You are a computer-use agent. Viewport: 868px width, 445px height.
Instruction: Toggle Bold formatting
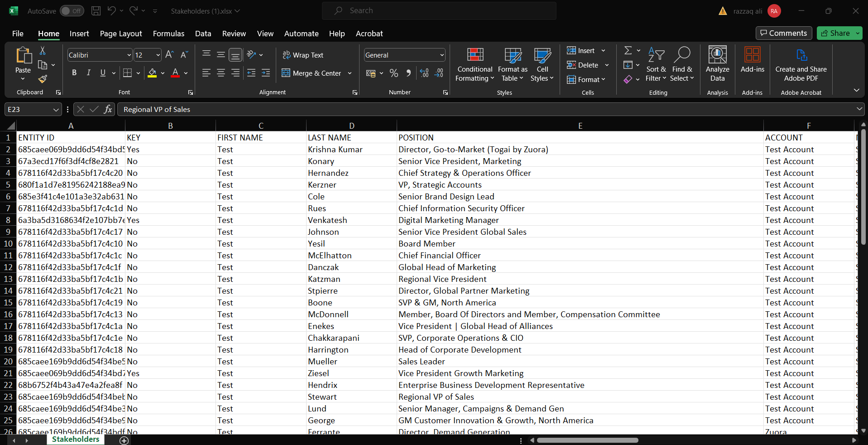coord(74,73)
